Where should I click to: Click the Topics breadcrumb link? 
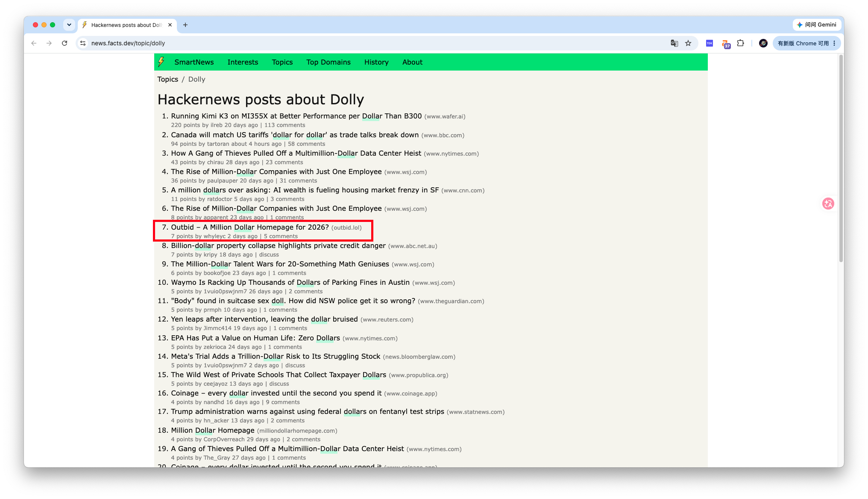pyautogui.click(x=167, y=79)
